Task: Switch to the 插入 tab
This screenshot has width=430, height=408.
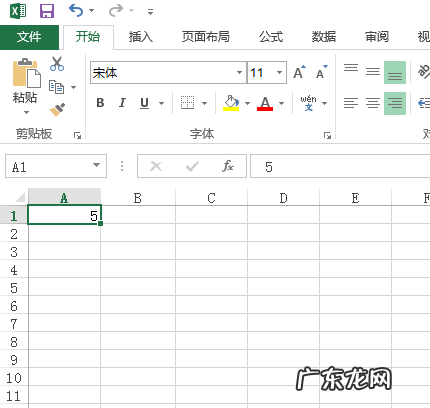Action: 141,37
